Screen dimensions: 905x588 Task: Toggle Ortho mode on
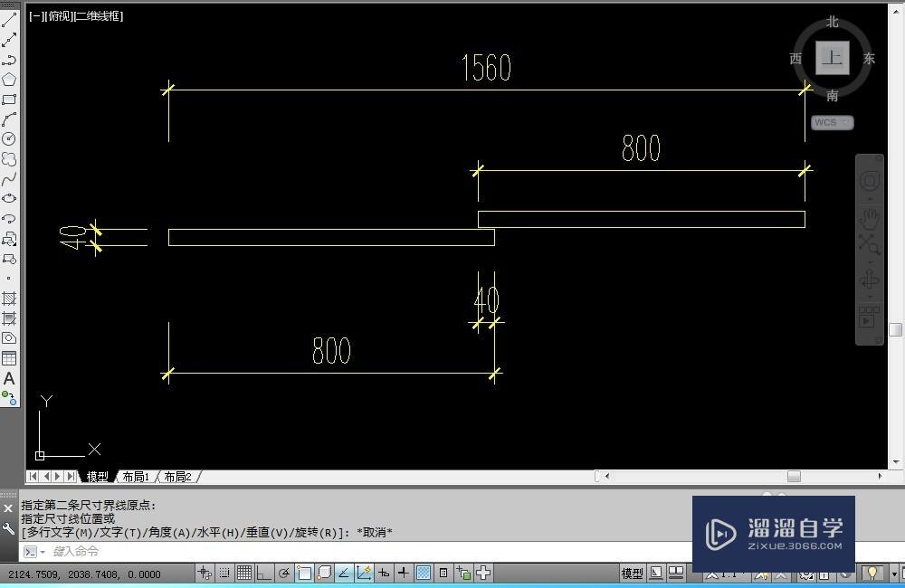pyautogui.click(x=263, y=573)
